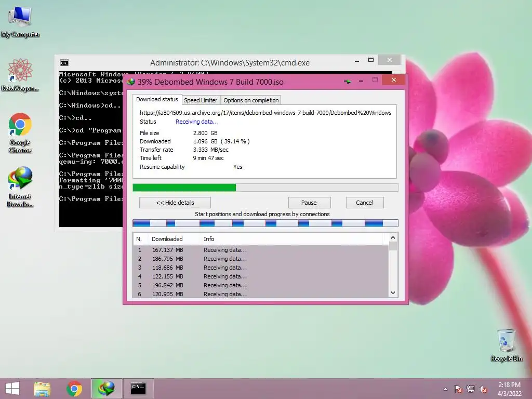Click the IDM globe icon in download title bar
The height and width of the screenshot is (399, 532).
pyautogui.click(x=131, y=82)
